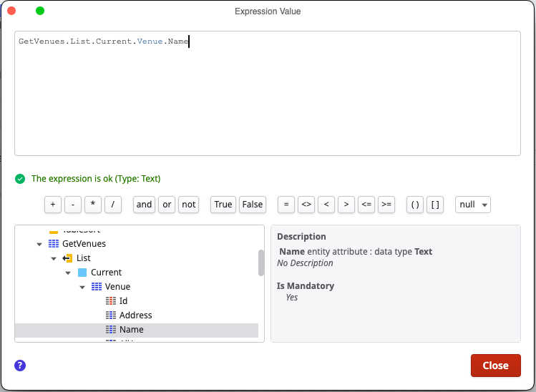Click the red window close dot
536x392 pixels.
11,11
